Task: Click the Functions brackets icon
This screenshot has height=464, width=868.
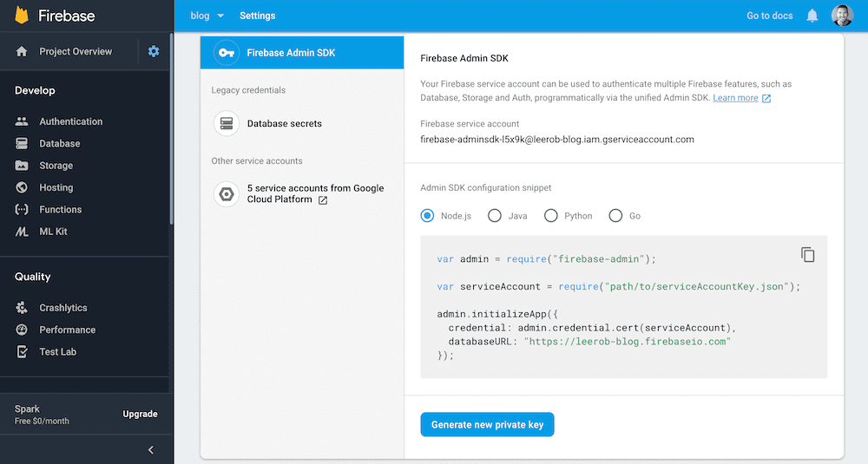Action: (22, 210)
